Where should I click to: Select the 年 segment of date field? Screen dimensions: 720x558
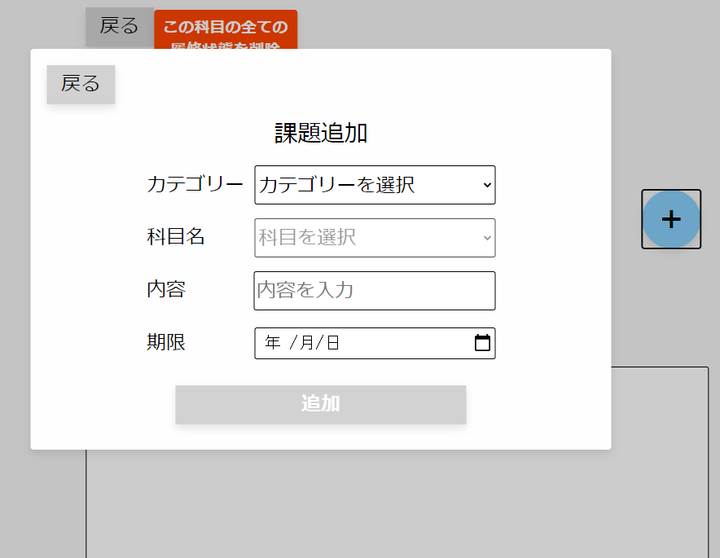pyautogui.click(x=272, y=343)
